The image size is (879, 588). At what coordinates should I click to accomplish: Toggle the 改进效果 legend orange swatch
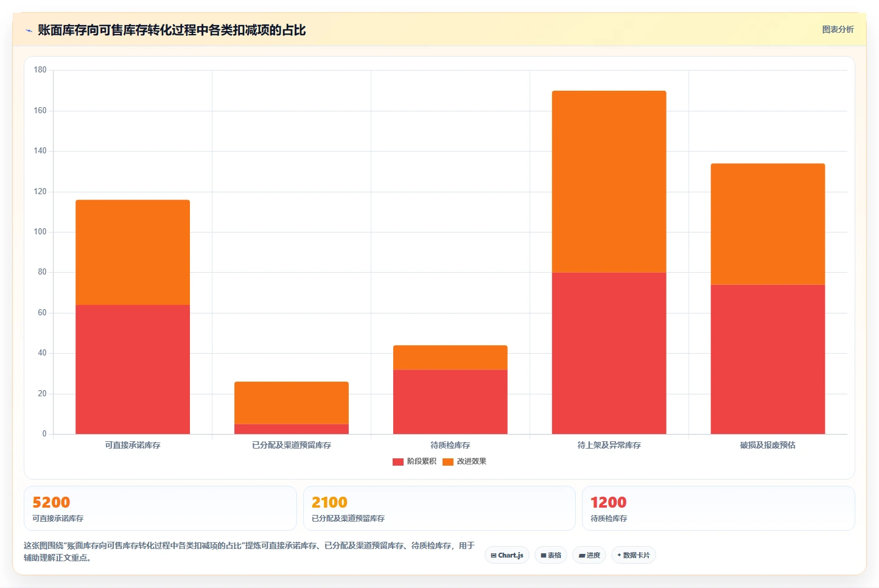(x=448, y=461)
